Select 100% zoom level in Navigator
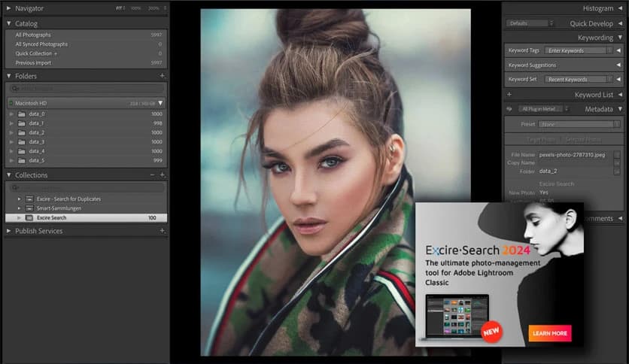 point(136,8)
